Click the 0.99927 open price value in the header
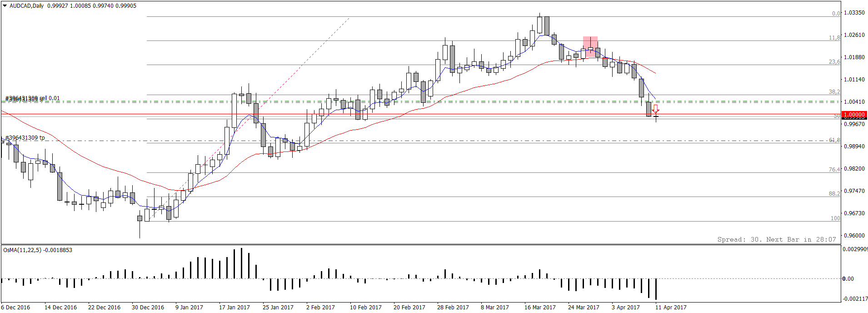 [57, 6]
